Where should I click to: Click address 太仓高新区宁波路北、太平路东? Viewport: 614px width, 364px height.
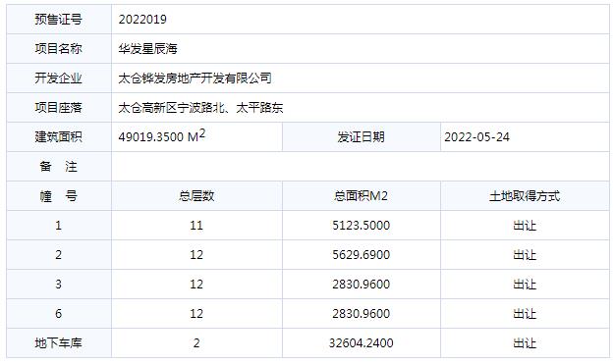[x=200, y=108]
